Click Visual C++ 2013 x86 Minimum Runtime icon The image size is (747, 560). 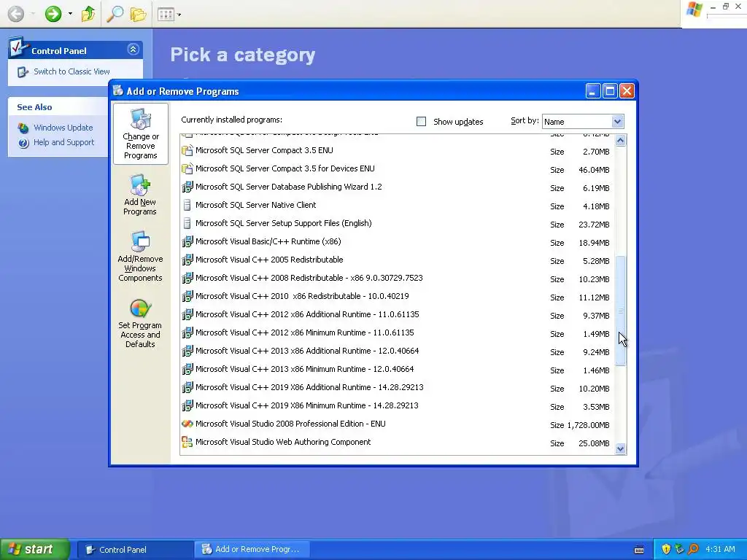point(187,369)
